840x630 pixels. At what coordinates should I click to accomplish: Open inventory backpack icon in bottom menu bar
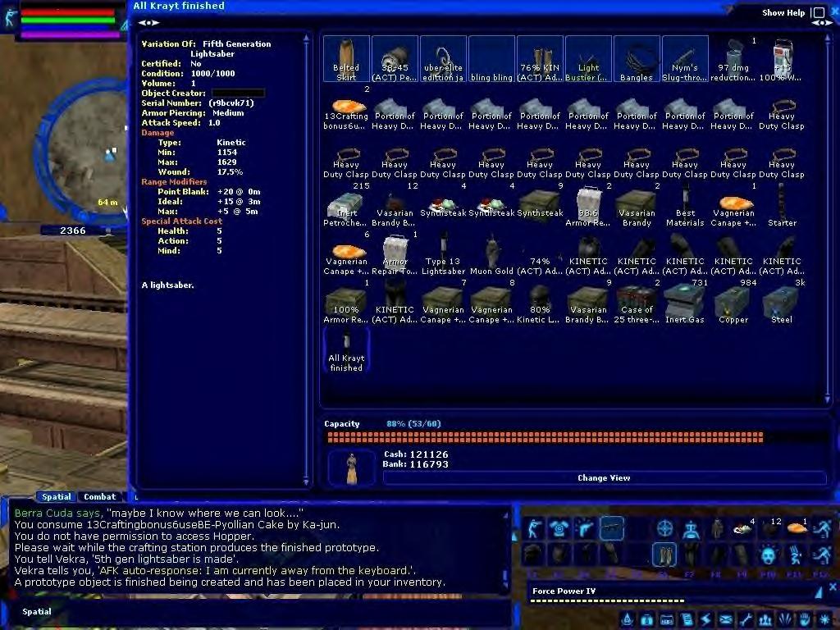tap(646, 620)
